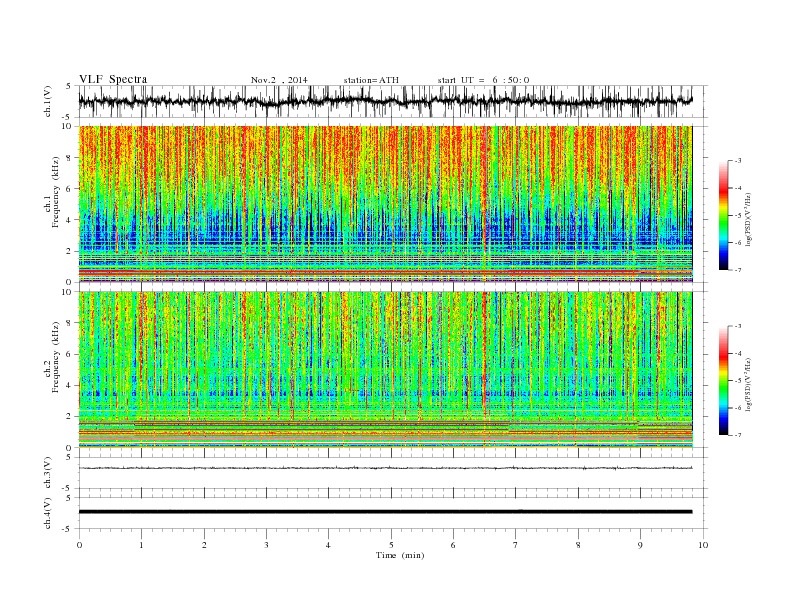Click the time axis tick label '0'
This screenshot has width=792, height=612.
79,545
